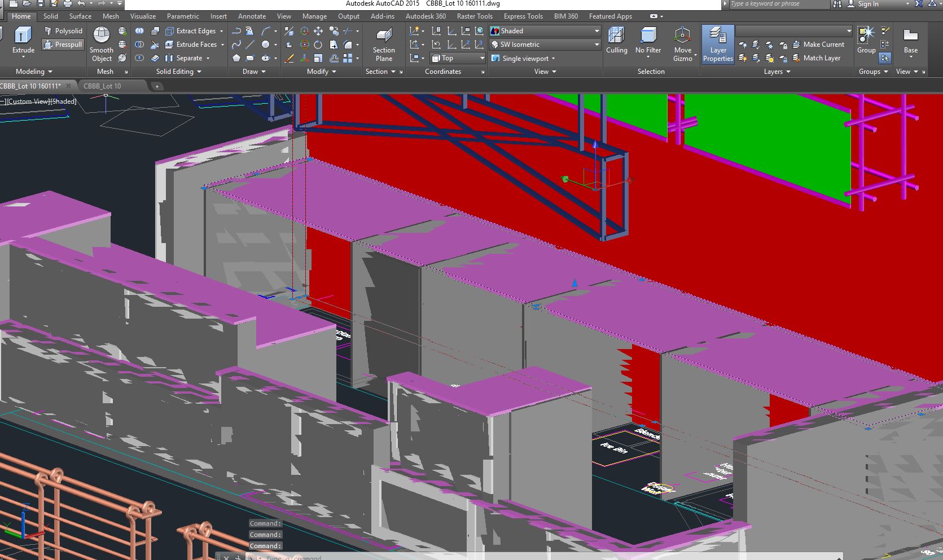Click the Save icon in quick access

40,4
